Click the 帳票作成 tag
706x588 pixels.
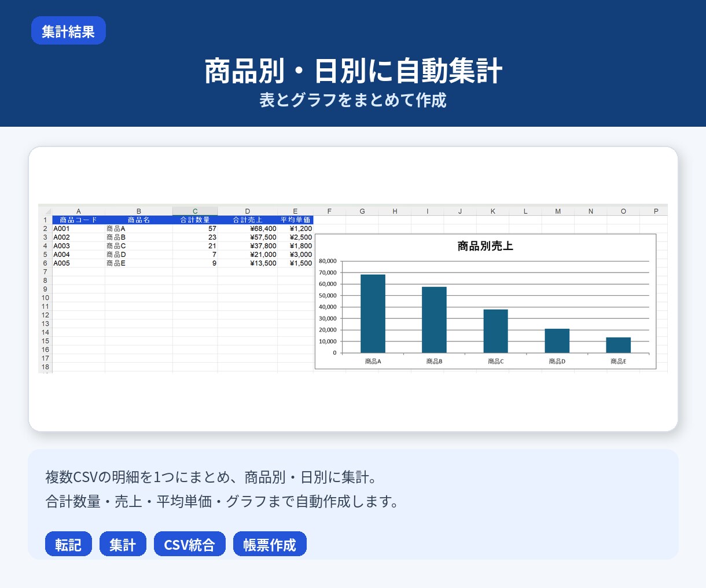pos(270,544)
